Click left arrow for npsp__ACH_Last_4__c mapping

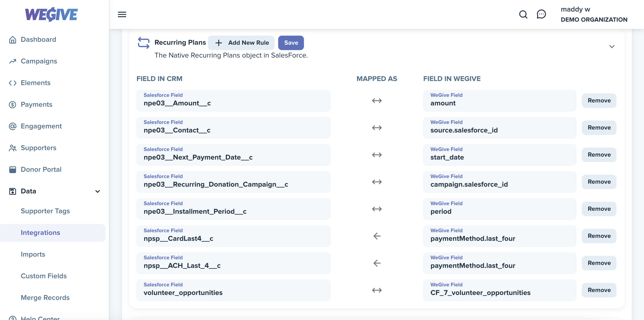pyautogui.click(x=377, y=263)
